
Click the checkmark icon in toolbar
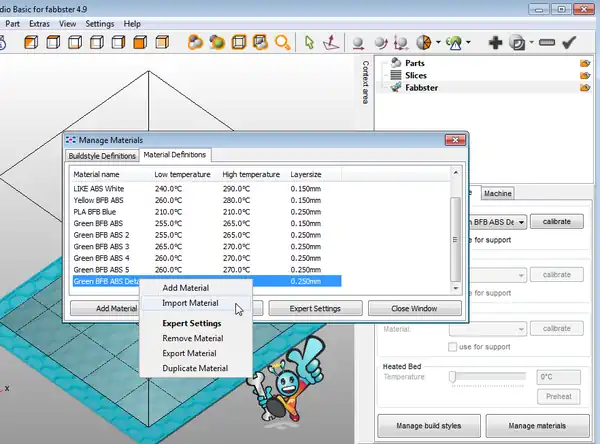pos(570,43)
